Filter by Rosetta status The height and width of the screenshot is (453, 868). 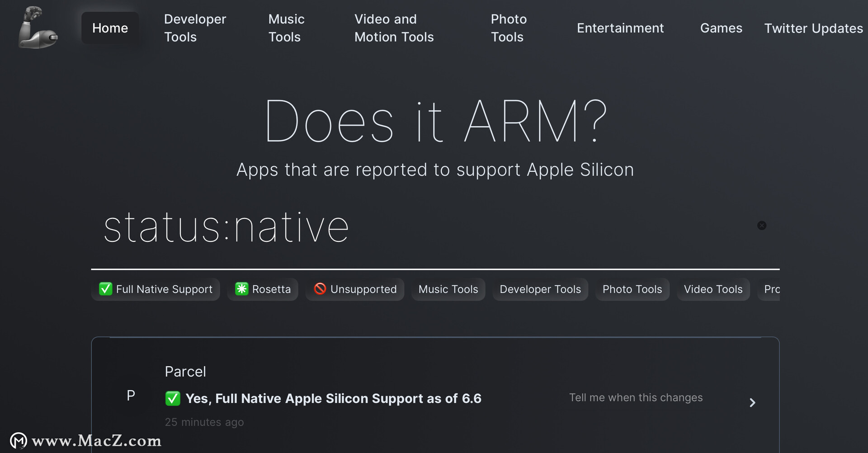263,289
